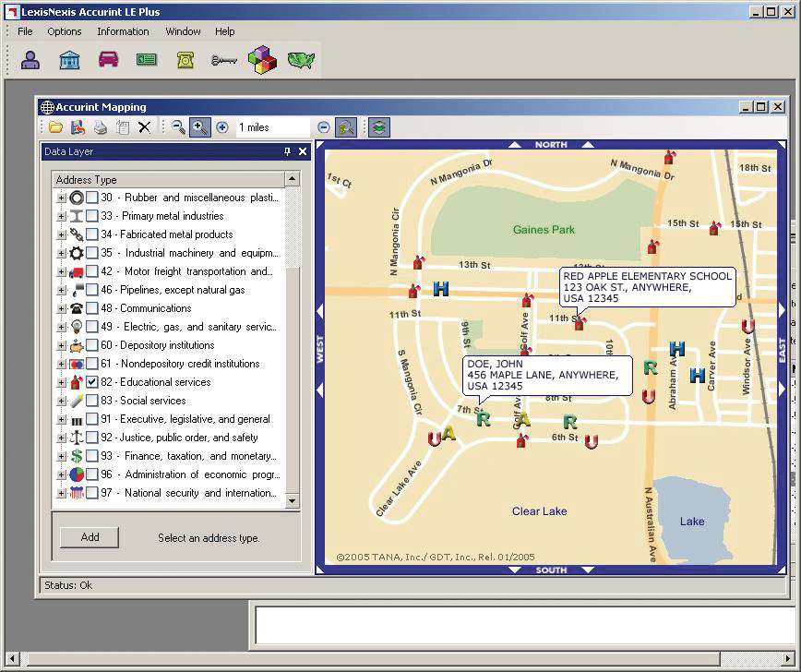Click the phone search telephone icon
Viewport: 801px width, 672px height.
[x=185, y=61]
